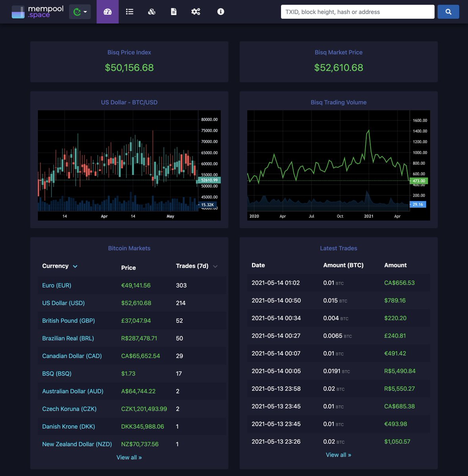Open the transactions list icon in navbar
The image size is (468, 476).
pyautogui.click(x=130, y=12)
